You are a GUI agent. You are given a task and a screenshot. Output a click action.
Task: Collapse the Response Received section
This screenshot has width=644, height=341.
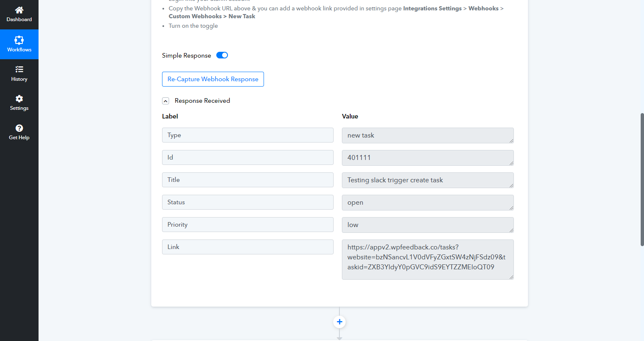coord(166,101)
